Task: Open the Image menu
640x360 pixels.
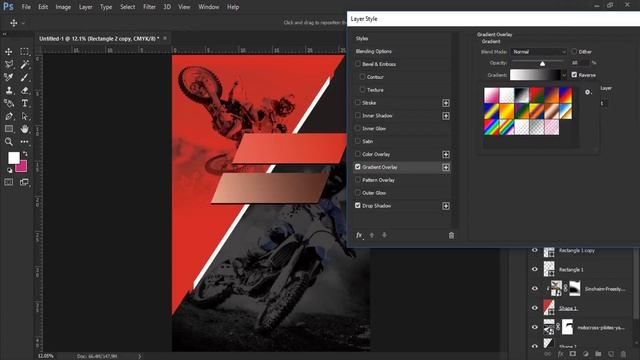Action: point(63,7)
